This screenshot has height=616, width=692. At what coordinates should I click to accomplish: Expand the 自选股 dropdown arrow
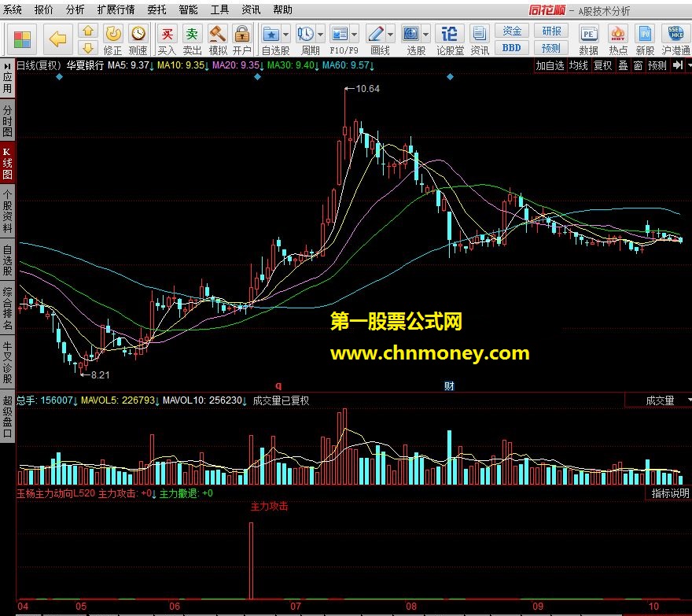tap(285, 34)
